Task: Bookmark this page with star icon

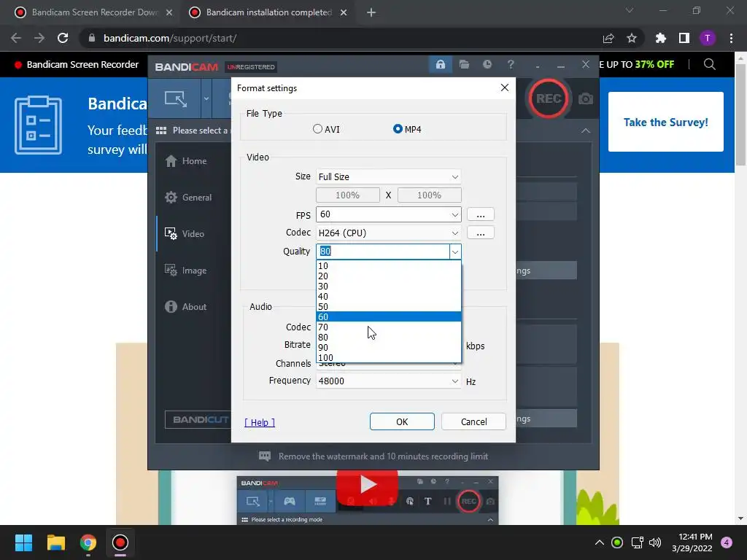Action: [x=632, y=38]
